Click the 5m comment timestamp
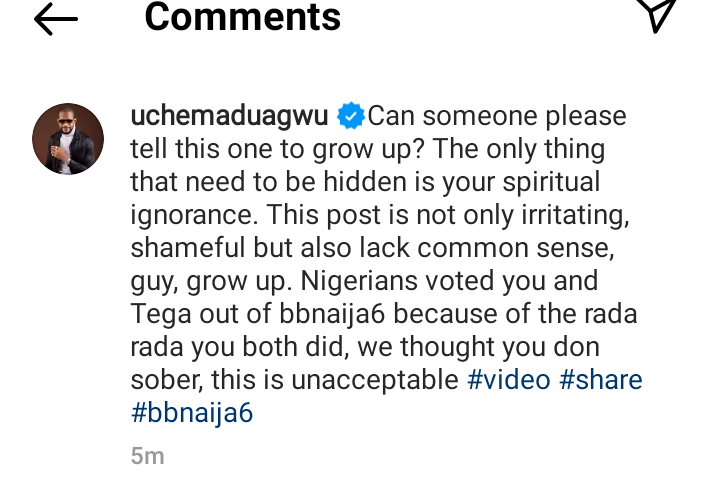 tap(147, 456)
